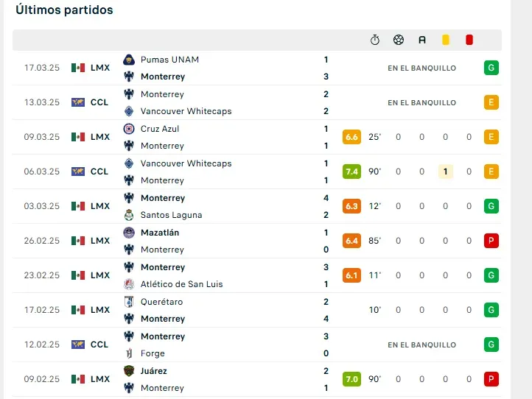The image size is (532, 399).
Task: Open the Atlético de San Luis team link
Action: point(181,284)
